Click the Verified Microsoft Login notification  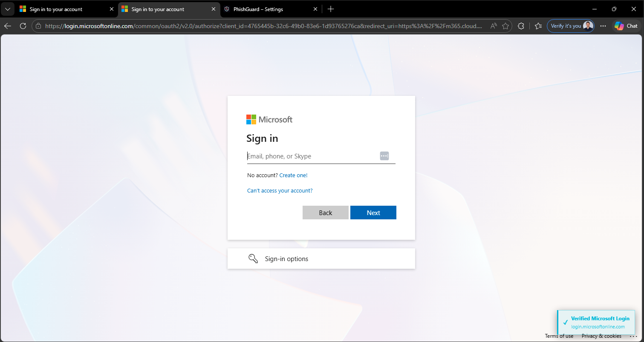(596, 322)
